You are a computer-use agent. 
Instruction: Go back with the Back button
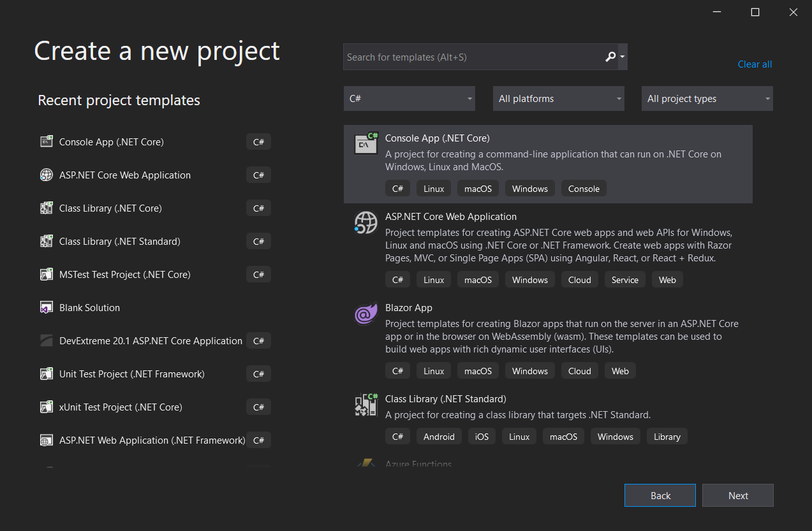pos(660,495)
